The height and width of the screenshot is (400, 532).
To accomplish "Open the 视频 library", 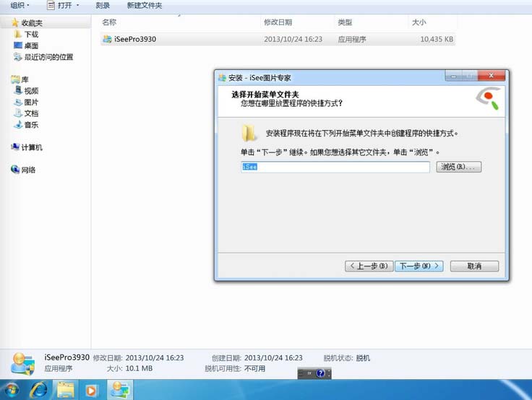I will point(31,91).
